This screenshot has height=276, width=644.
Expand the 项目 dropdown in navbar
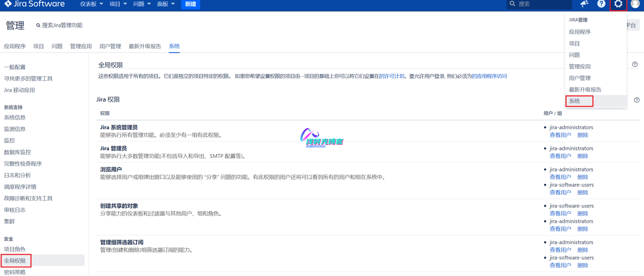[x=118, y=4]
